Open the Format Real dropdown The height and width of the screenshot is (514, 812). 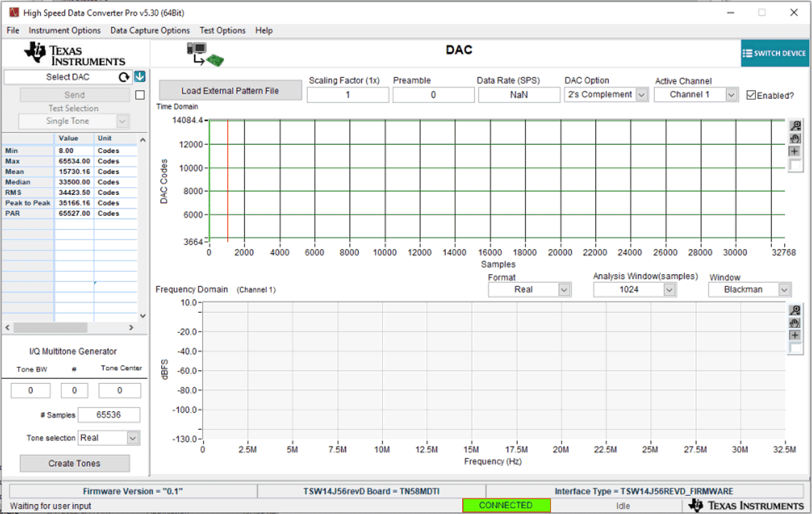coord(565,290)
